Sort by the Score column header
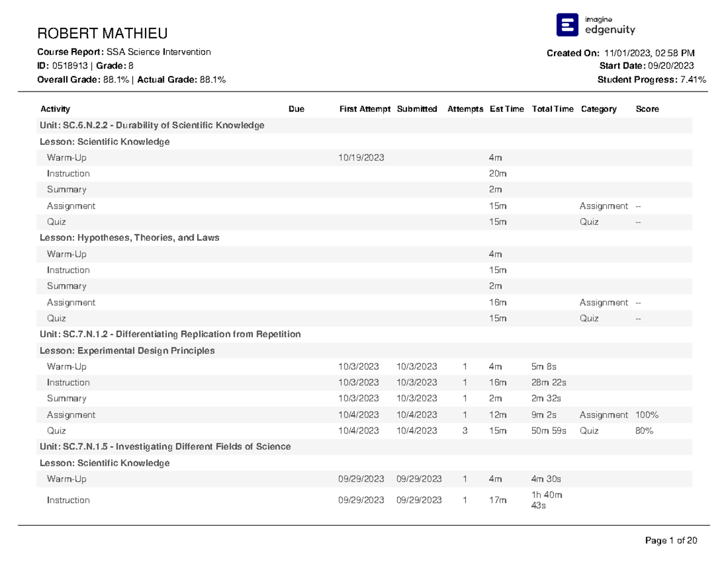This screenshot has height=562, width=728. pyautogui.click(x=646, y=109)
